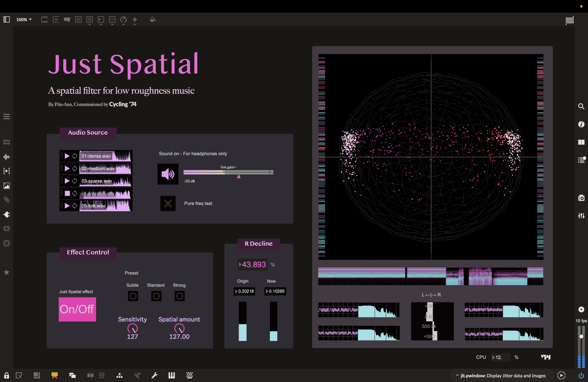The width and height of the screenshot is (588, 382).
Task: Open the inspector info icon
Action: pyautogui.click(x=581, y=124)
